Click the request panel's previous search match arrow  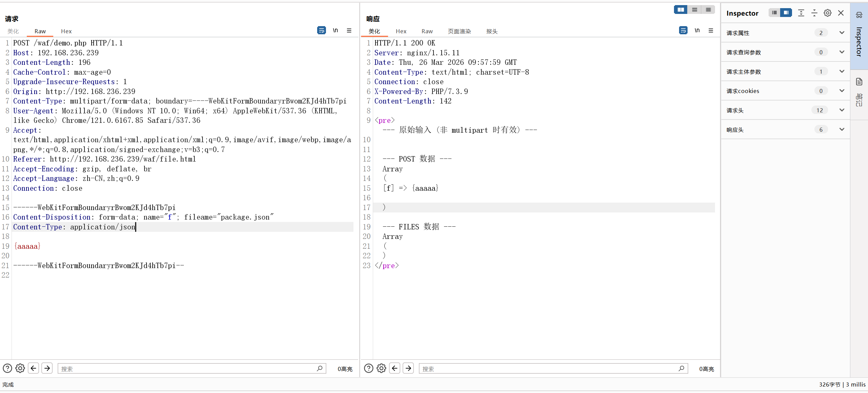(x=33, y=368)
